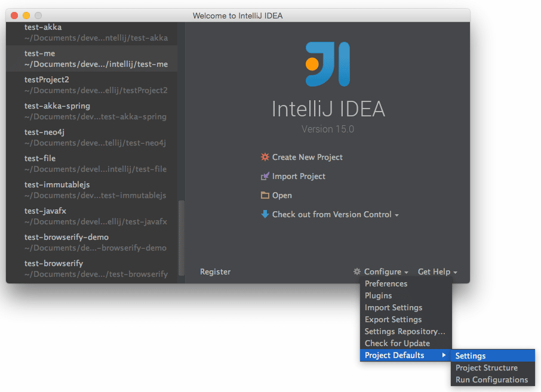Click the blue checkout arrow icon

(x=265, y=214)
